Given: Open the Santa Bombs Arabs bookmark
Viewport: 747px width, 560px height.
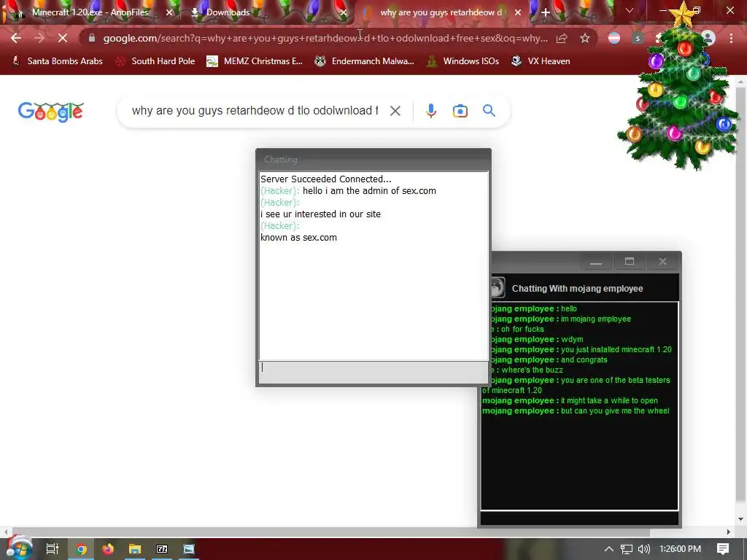Looking at the screenshot, I should [x=57, y=61].
